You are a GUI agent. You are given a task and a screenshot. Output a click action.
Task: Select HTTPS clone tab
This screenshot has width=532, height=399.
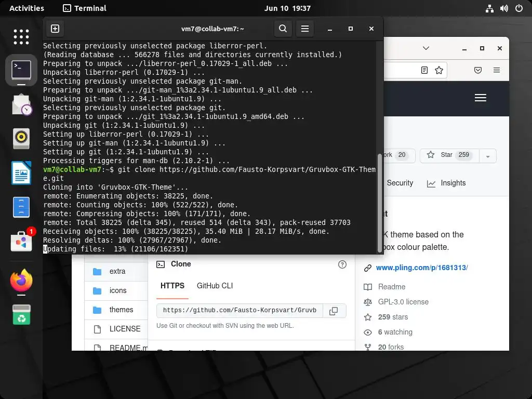(172, 286)
